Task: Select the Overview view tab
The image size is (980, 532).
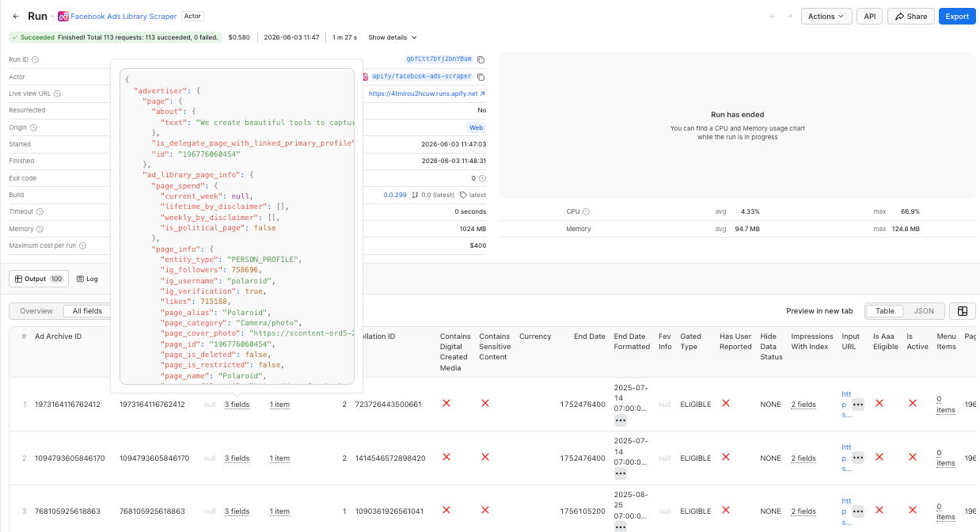Action: click(36, 311)
